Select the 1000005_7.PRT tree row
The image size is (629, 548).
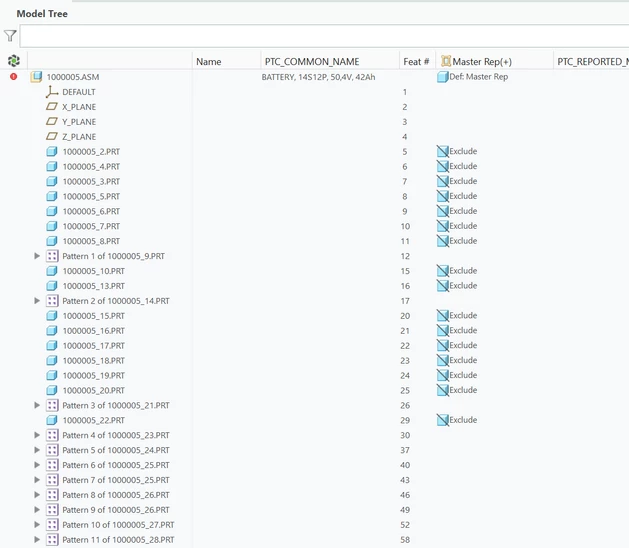91,226
